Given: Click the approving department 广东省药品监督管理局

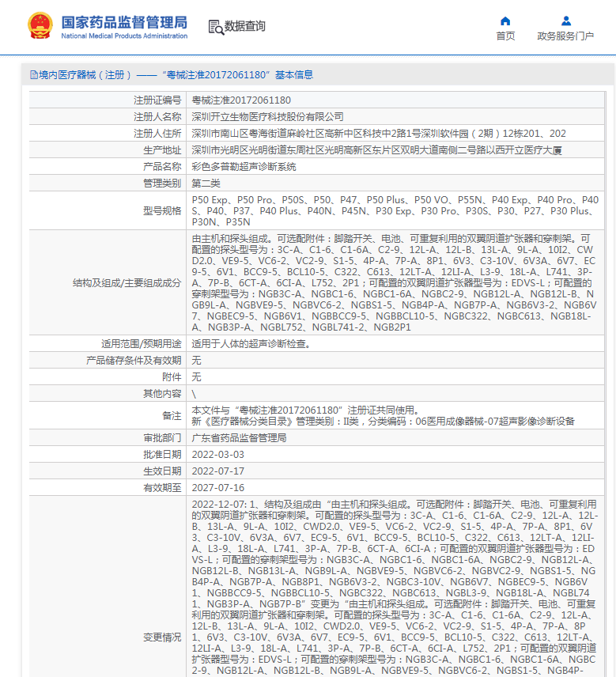Looking at the screenshot, I should 239,437.
